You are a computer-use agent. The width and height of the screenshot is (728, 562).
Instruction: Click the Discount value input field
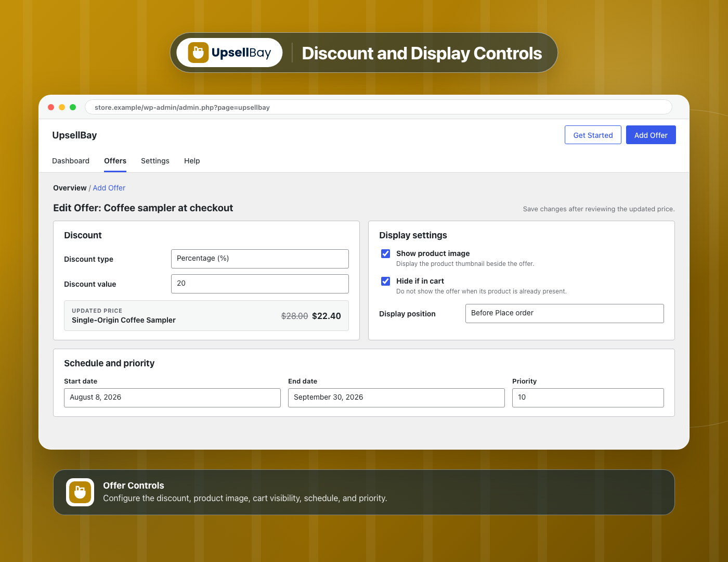point(260,284)
